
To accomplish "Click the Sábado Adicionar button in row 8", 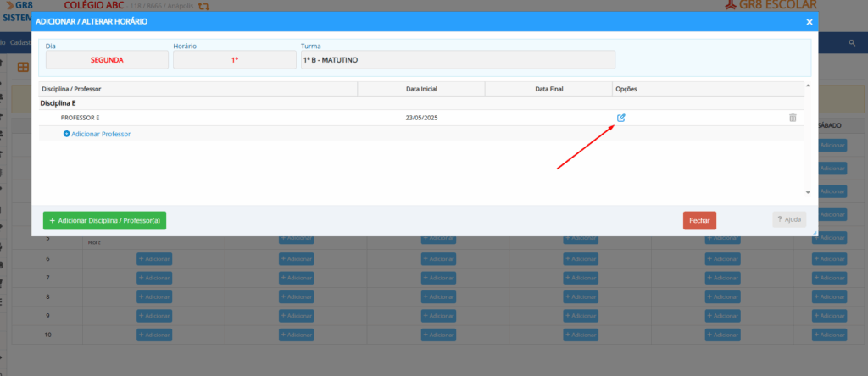I will [829, 297].
